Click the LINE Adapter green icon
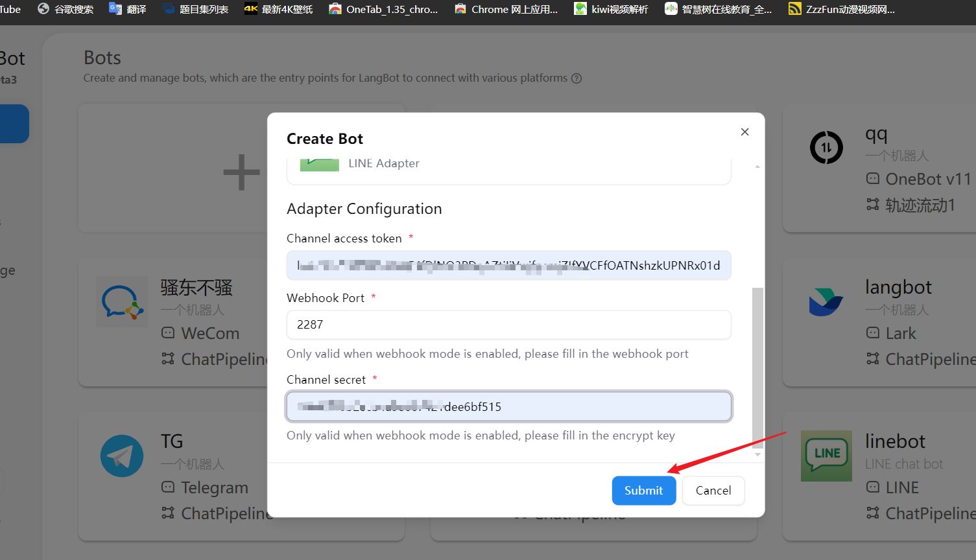 pos(320,165)
